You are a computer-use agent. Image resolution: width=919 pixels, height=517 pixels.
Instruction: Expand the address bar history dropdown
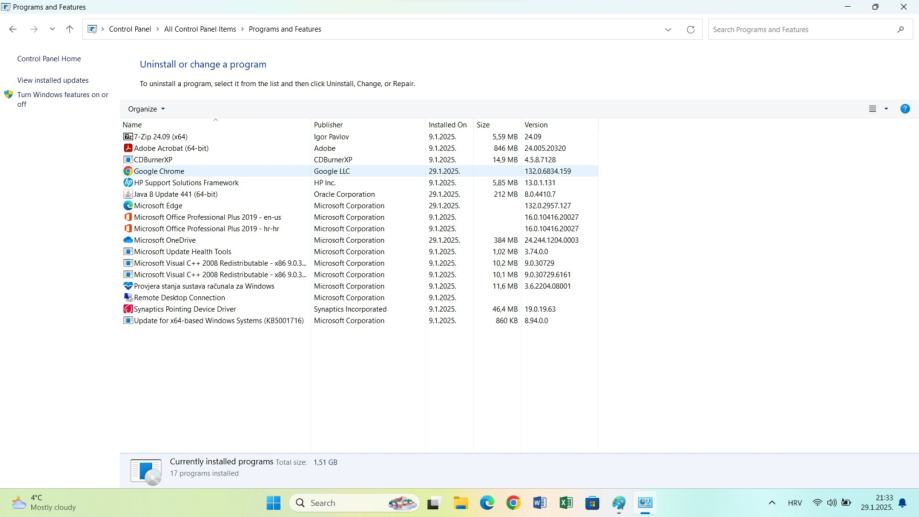tap(668, 30)
